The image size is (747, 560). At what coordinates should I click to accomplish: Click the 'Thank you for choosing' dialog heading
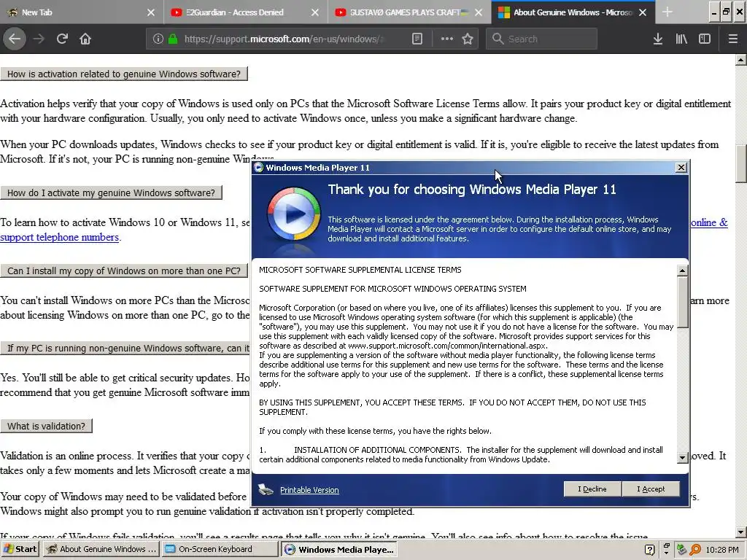(x=472, y=190)
